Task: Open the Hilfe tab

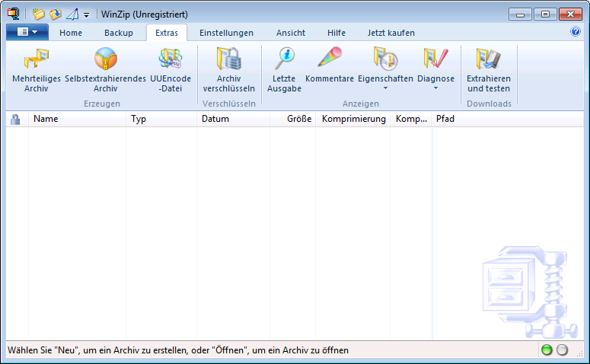Action: [336, 33]
